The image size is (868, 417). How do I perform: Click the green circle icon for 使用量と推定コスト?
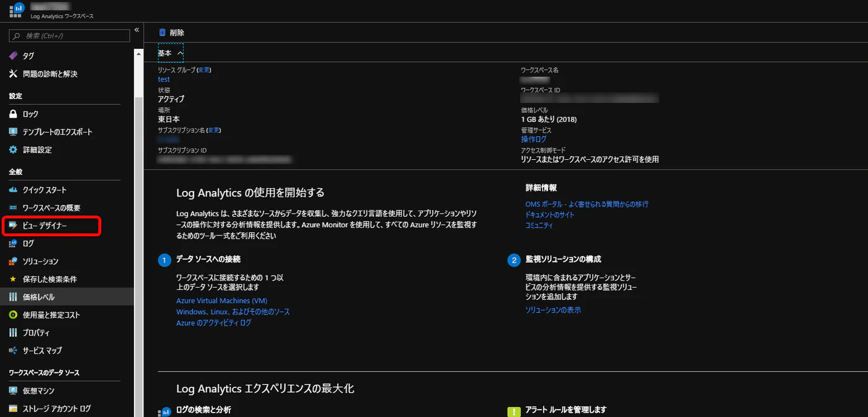[13, 315]
